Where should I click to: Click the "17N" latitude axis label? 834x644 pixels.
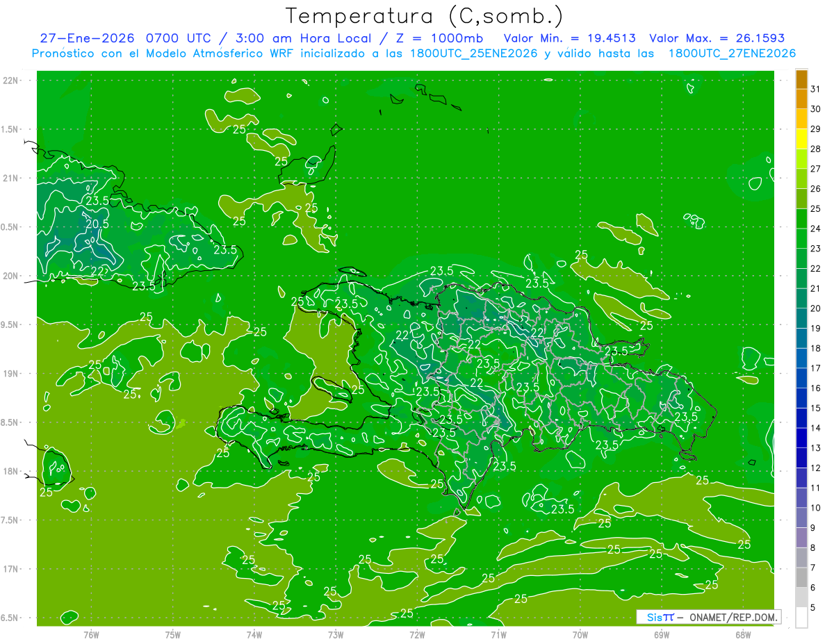tap(10, 569)
